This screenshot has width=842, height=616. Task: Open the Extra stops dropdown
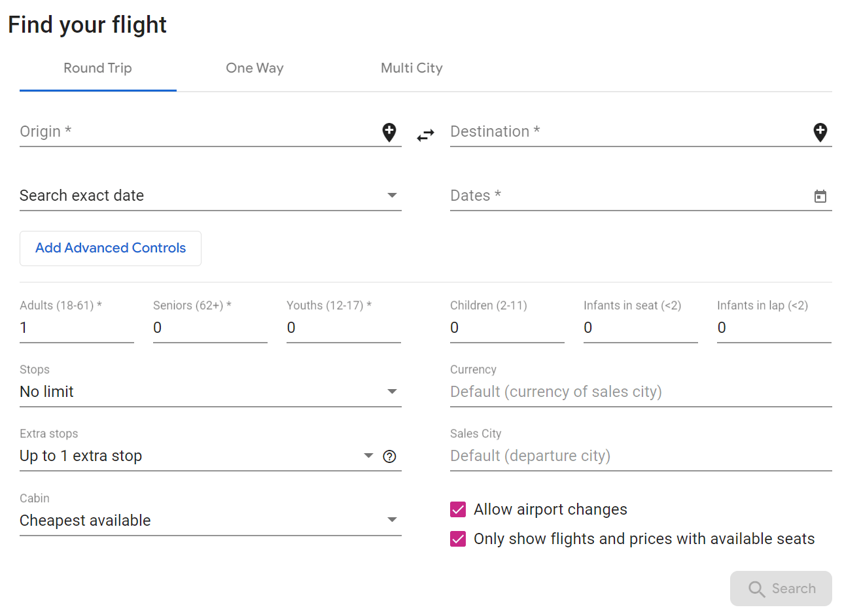[196, 456]
